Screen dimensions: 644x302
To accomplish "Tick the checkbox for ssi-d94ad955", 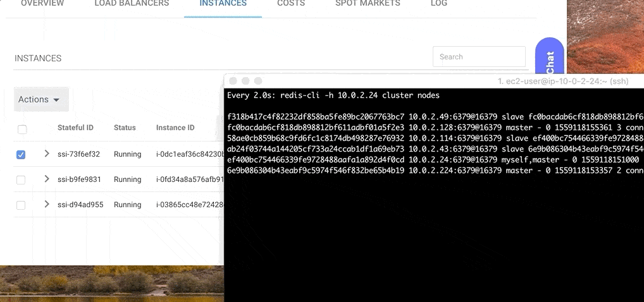I will coord(21,205).
